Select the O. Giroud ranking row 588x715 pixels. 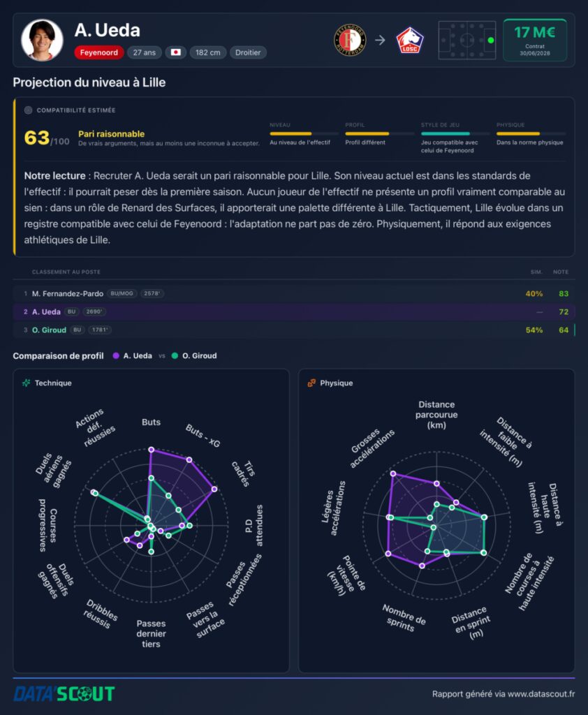coord(294,330)
